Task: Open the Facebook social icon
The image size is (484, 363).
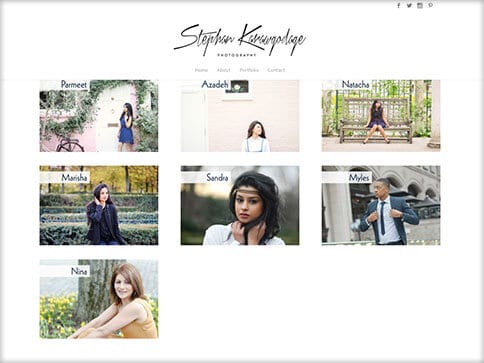Action: pyautogui.click(x=399, y=5)
